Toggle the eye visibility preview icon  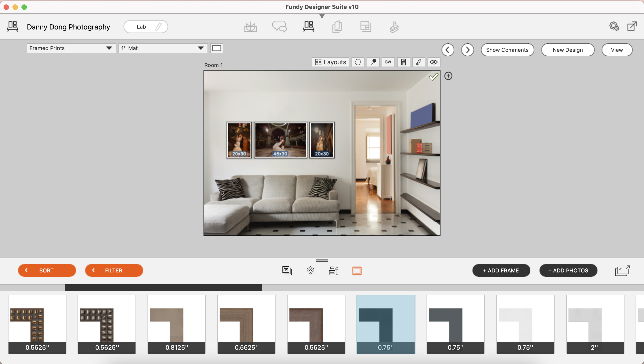(x=433, y=62)
